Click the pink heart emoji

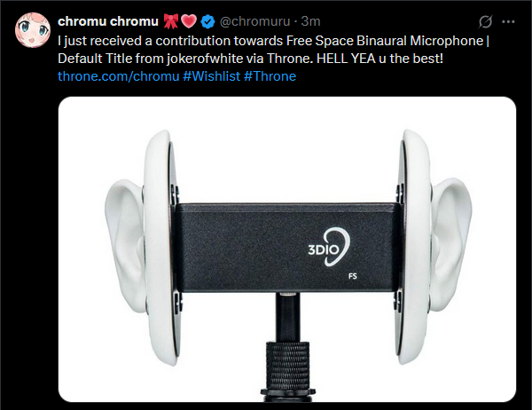point(189,21)
